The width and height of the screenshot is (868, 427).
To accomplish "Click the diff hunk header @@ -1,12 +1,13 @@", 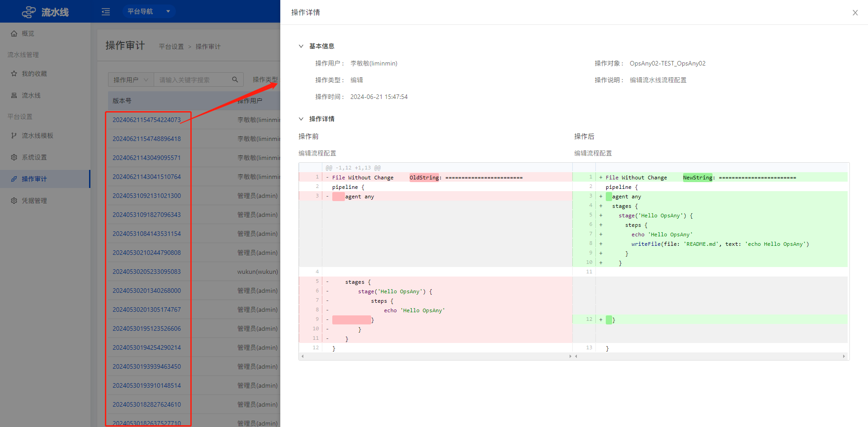I will click(353, 168).
